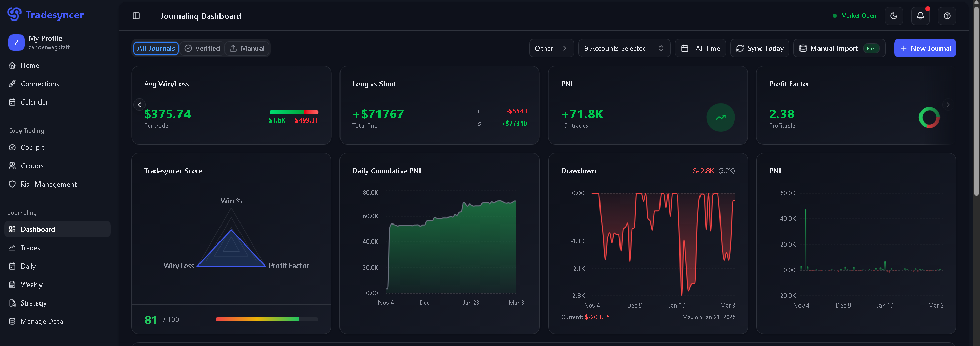Click the Tradesyncer Score progress bar

point(267,319)
